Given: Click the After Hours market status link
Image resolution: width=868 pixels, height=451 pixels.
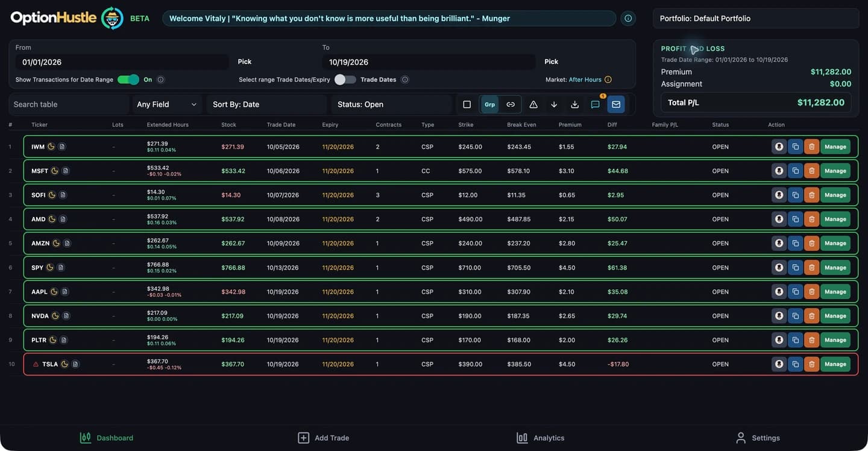Looking at the screenshot, I should tap(585, 80).
